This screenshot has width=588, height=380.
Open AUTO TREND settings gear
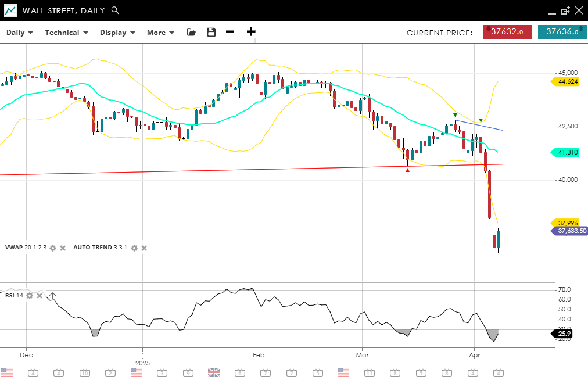coord(134,248)
